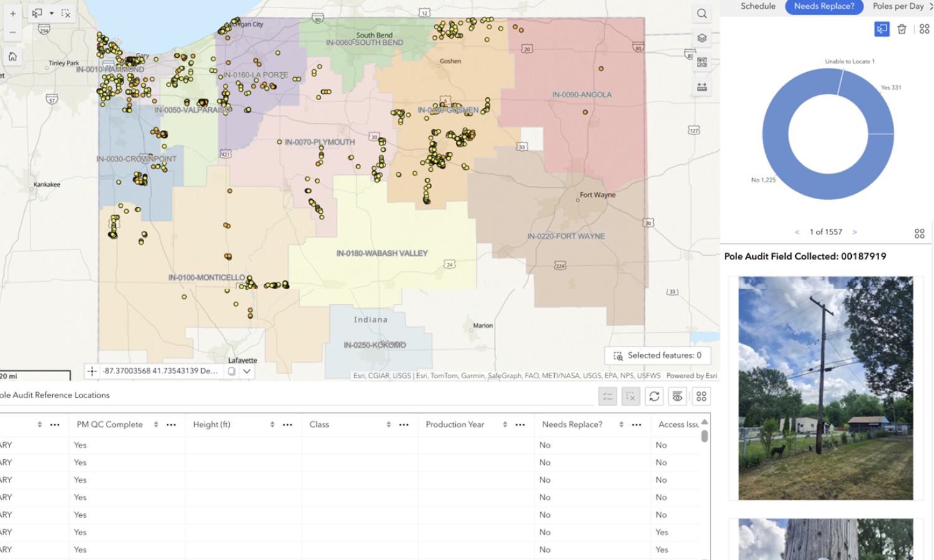Switch to the Schedule tab

point(758,6)
